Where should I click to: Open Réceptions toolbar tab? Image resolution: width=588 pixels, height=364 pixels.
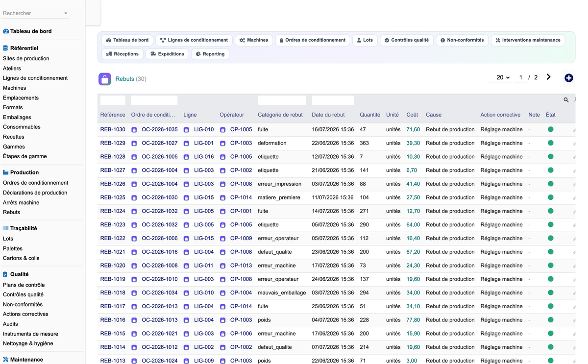point(122,54)
